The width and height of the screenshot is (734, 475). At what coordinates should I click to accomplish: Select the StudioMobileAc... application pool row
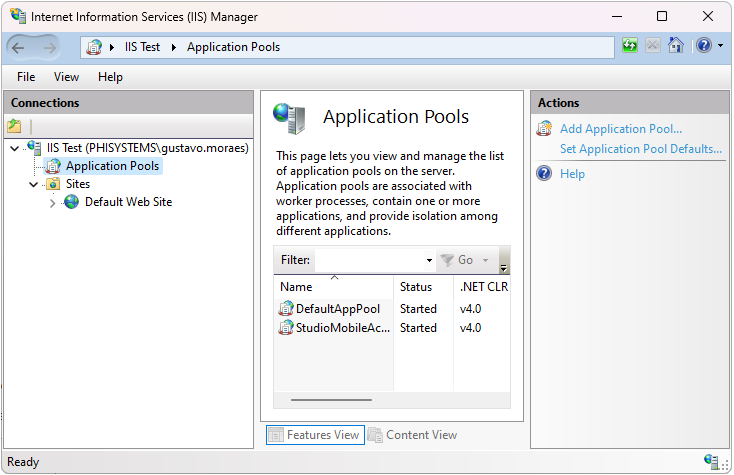pyautogui.click(x=392, y=328)
